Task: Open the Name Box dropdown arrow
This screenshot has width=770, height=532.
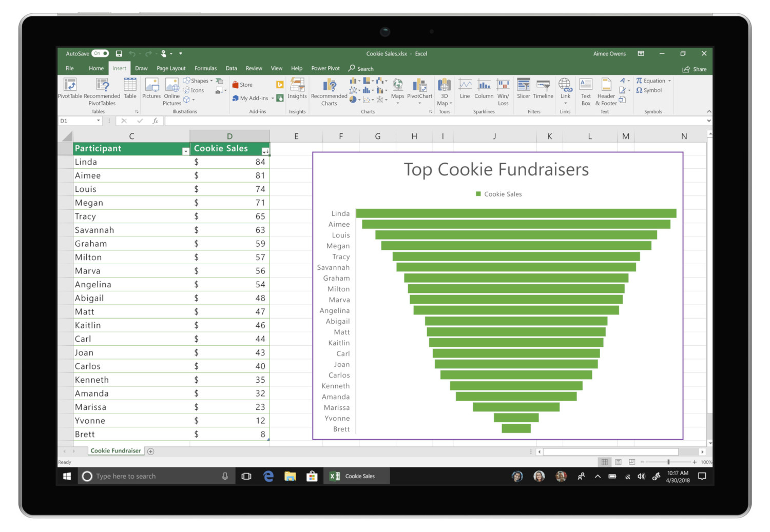Action: [99, 121]
